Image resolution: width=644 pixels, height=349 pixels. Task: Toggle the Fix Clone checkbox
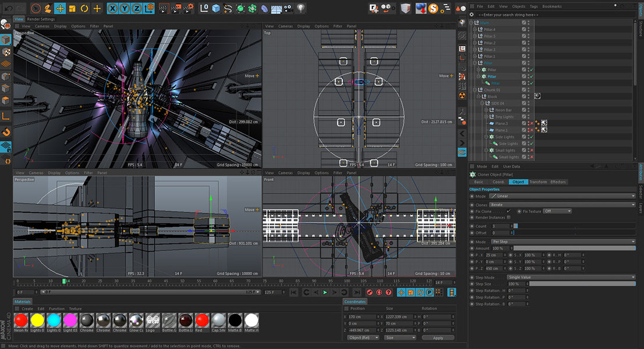coord(509,211)
